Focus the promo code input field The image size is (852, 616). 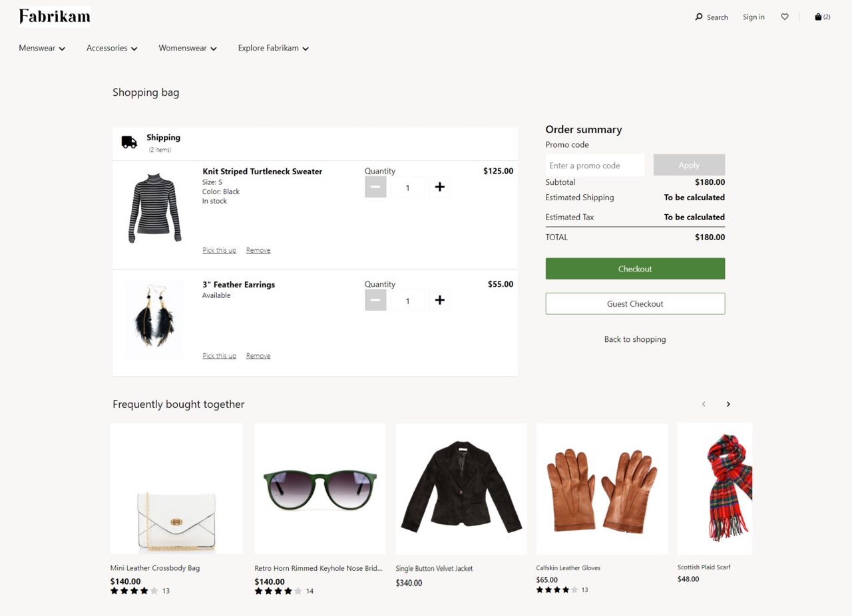pyautogui.click(x=595, y=166)
